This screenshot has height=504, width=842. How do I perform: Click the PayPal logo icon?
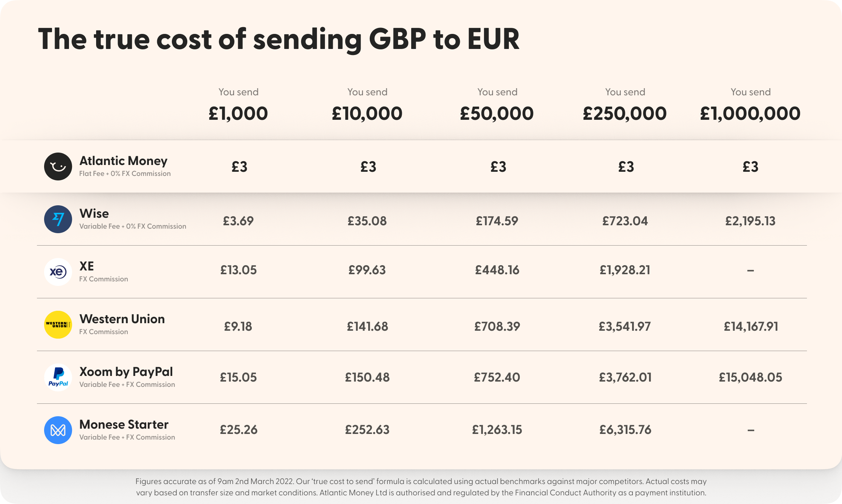point(58,377)
